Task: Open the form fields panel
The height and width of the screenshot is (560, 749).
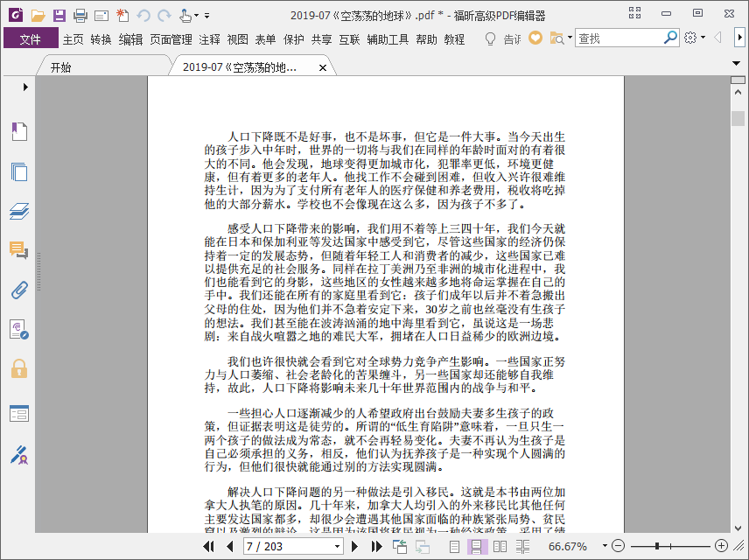Action: [19, 413]
